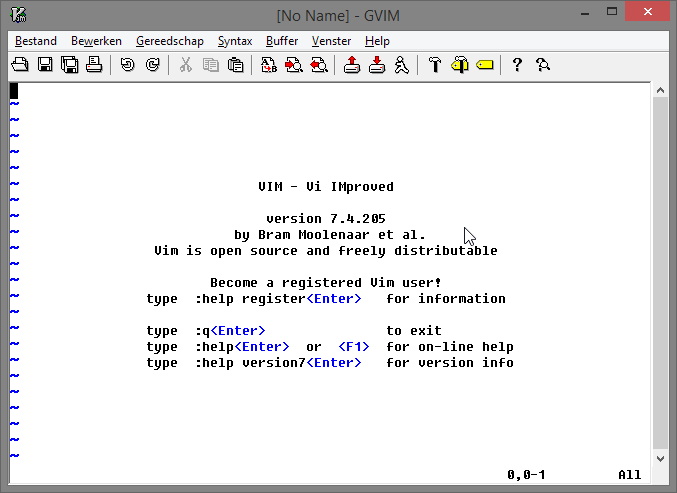Viewport: 677px width, 493px height.
Task: Open the Bestand menu
Action: (36, 41)
